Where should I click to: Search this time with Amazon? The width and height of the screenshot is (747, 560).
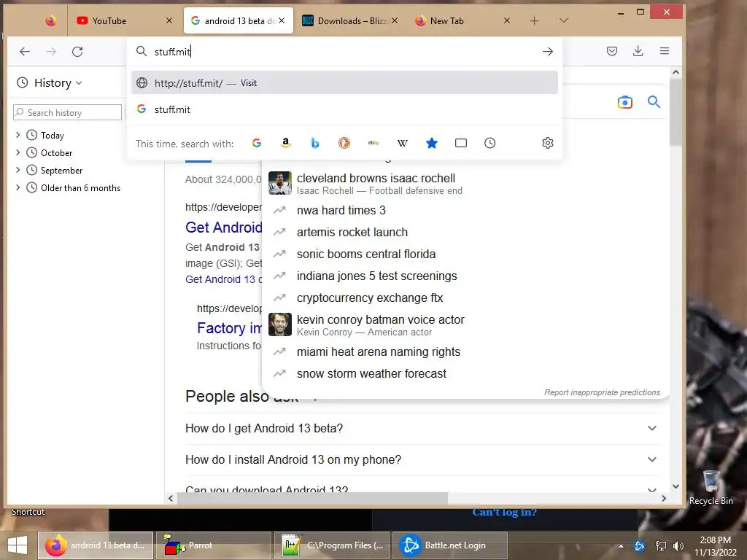click(x=286, y=143)
